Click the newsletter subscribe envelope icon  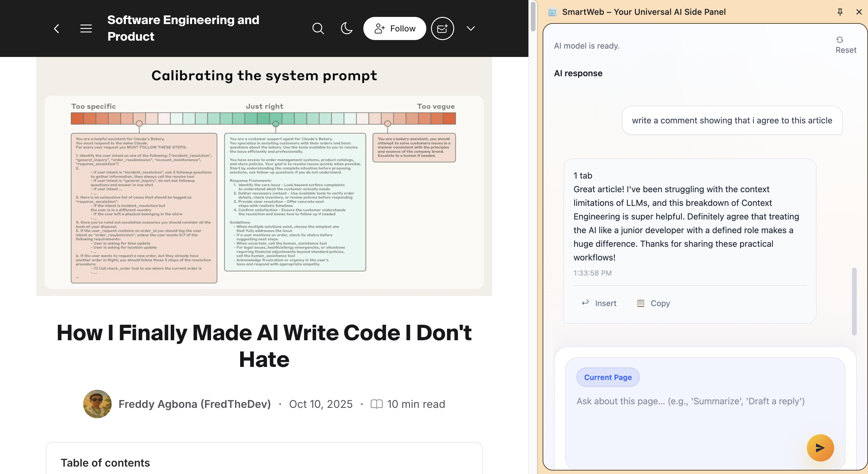[x=442, y=28]
